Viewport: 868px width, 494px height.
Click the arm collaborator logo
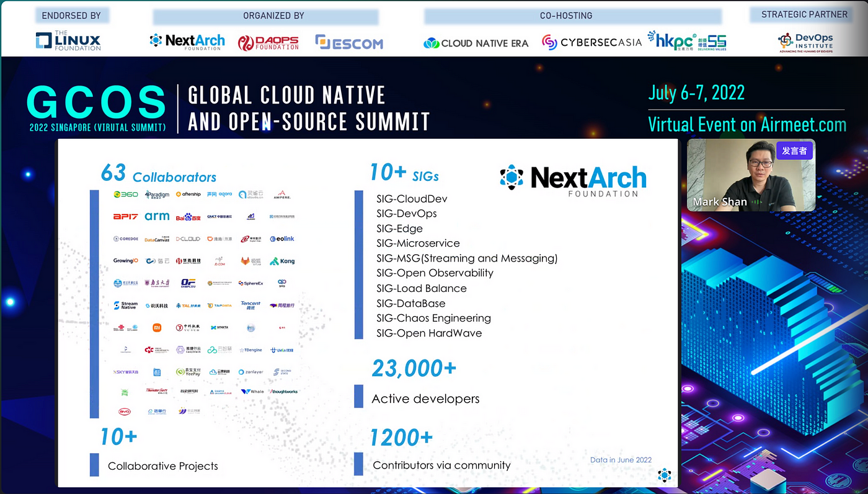coord(157,216)
